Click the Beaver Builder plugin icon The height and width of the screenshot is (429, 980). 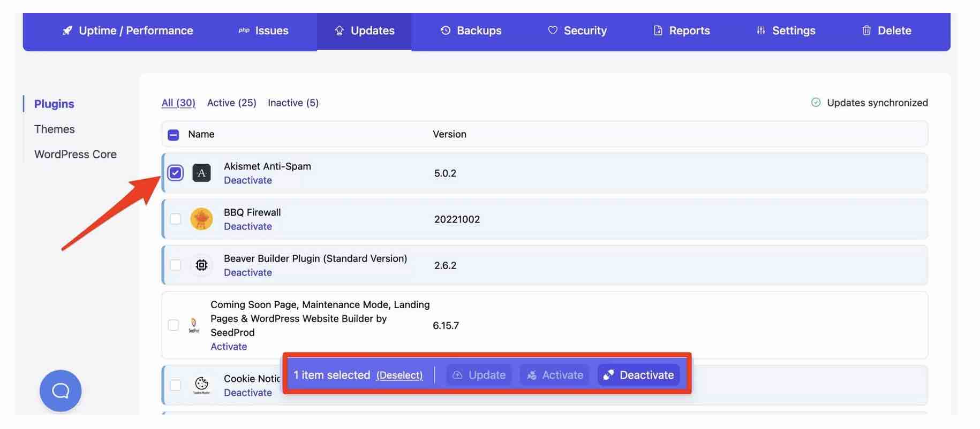tap(201, 265)
